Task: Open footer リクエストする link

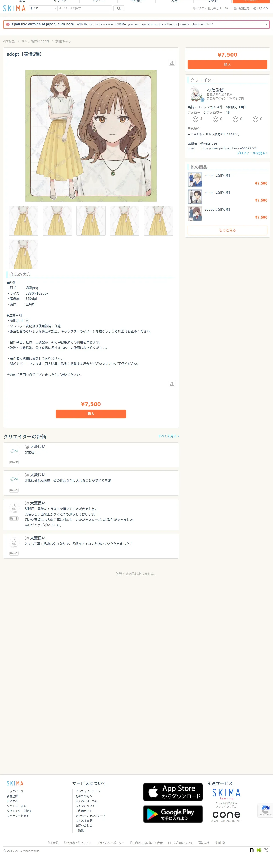Action: (17, 806)
